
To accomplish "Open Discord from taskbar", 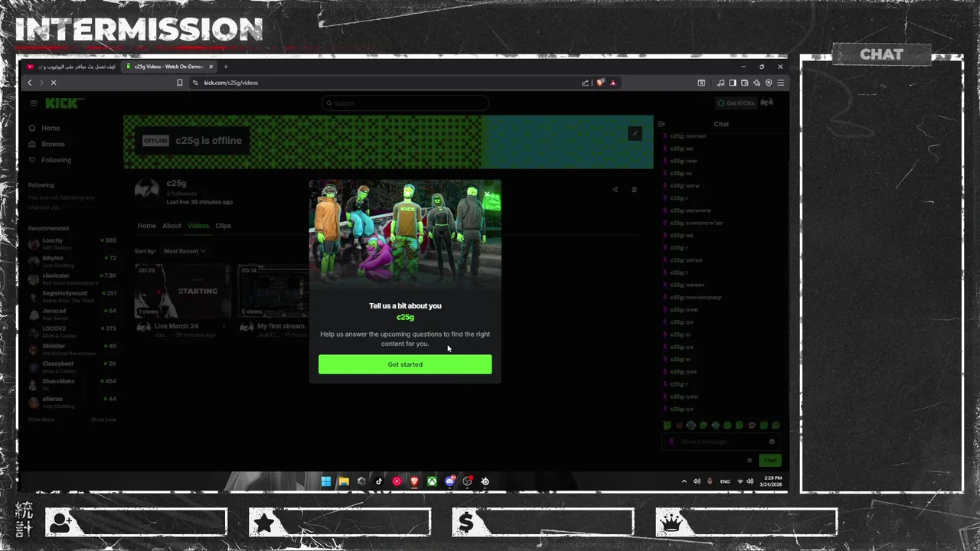I will [449, 481].
